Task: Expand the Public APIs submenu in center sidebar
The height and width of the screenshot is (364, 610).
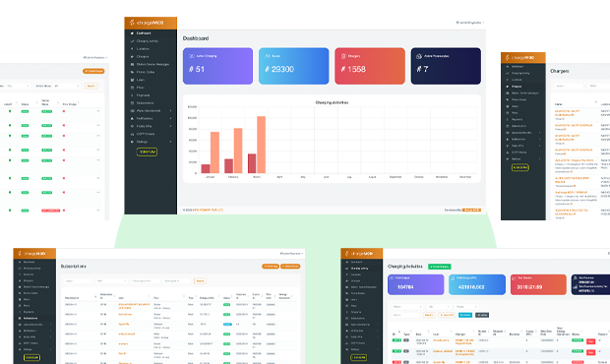Action: click(171, 126)
